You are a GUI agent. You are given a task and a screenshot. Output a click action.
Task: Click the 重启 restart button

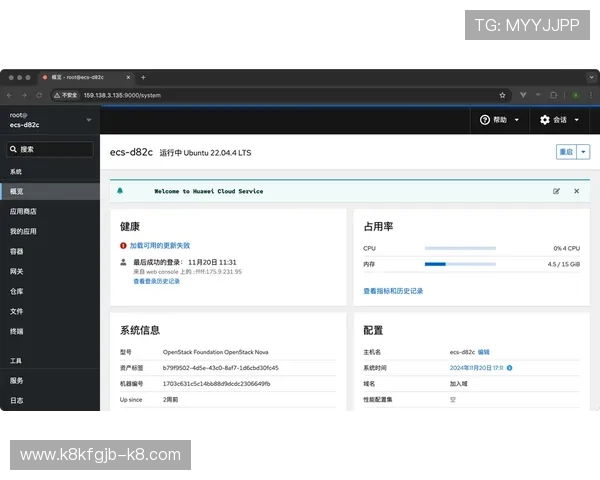[566, 152]
